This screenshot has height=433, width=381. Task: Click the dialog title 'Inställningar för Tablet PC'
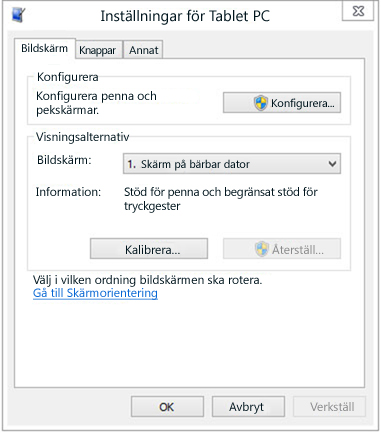tap(185, 16)
